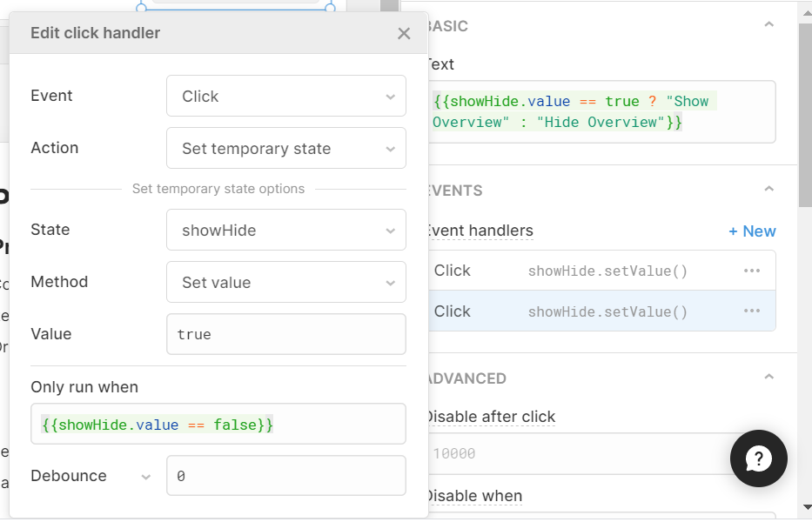Open the Event dropdown

click(285, 96)
